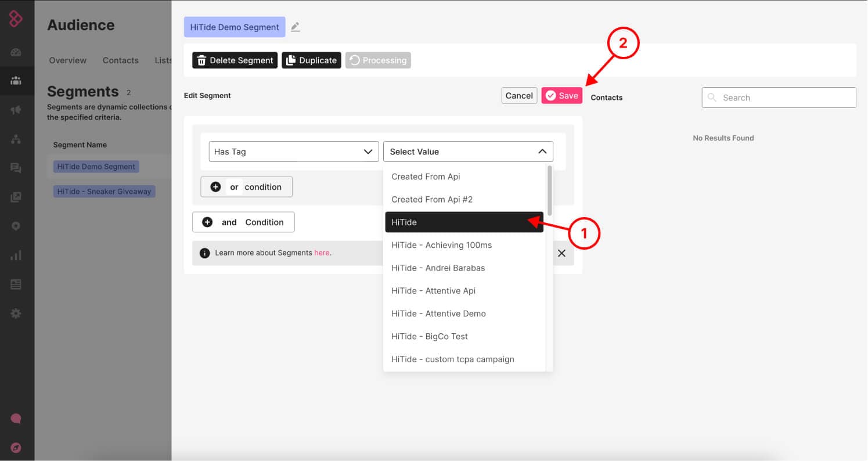Click the pencil icon to rename segment
This screenshot has width=868, height=461.
point(296,27)
